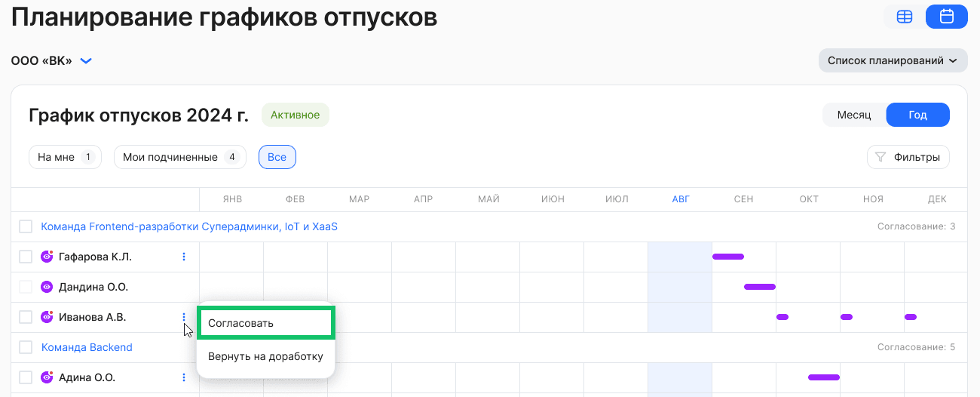The height and width of the screenshot is (397, 980).
Task: Check the Гафарова К.Л. checkbox
Action: [x=26, y=257]
